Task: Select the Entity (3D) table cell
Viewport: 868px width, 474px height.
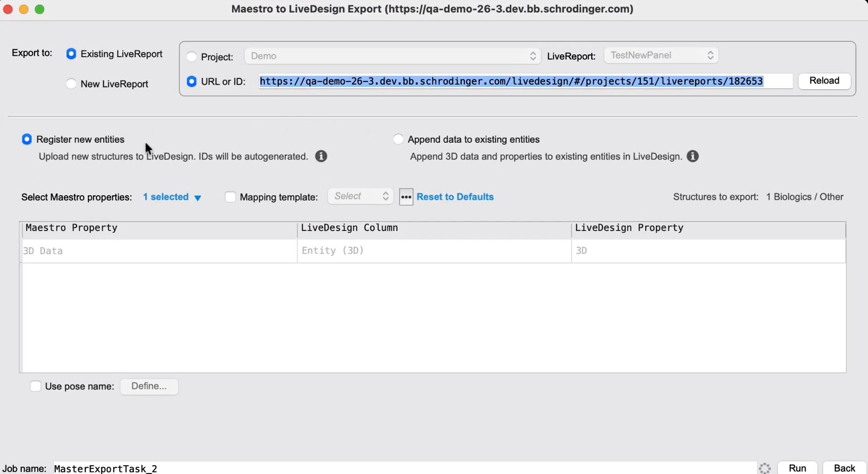Action: 434,251
